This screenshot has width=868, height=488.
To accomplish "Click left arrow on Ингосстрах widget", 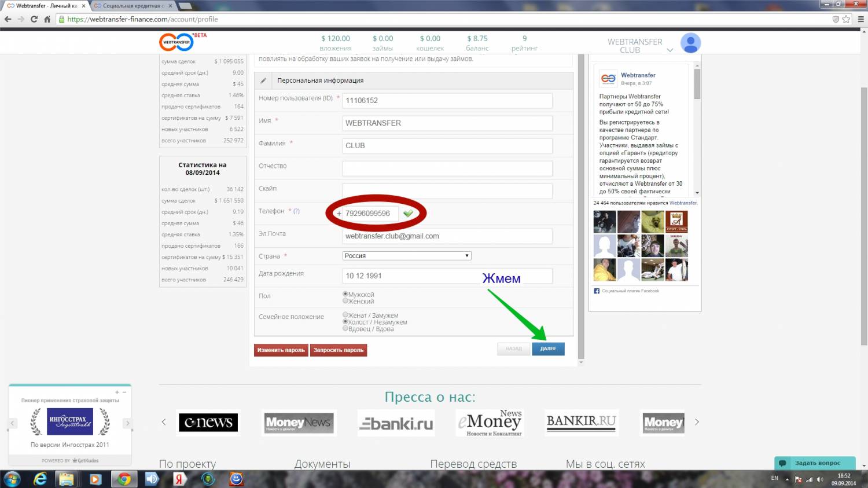I will (x=12, y=423).
